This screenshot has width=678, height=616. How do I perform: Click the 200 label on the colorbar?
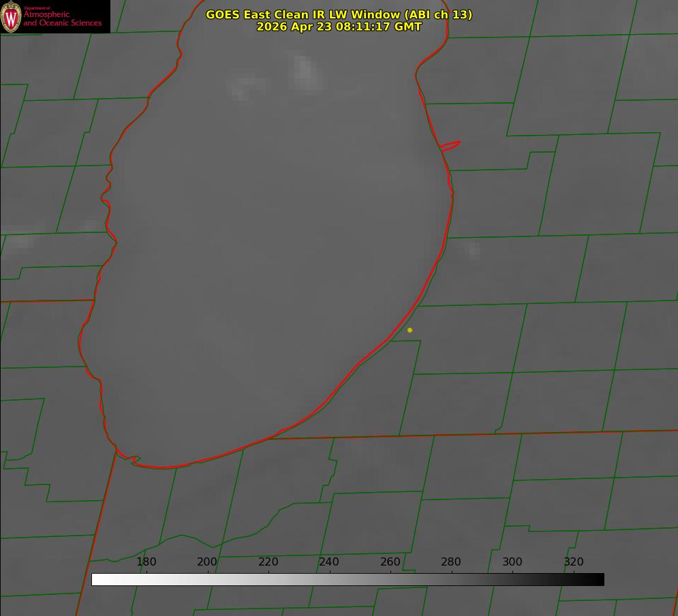click(207, 561)
